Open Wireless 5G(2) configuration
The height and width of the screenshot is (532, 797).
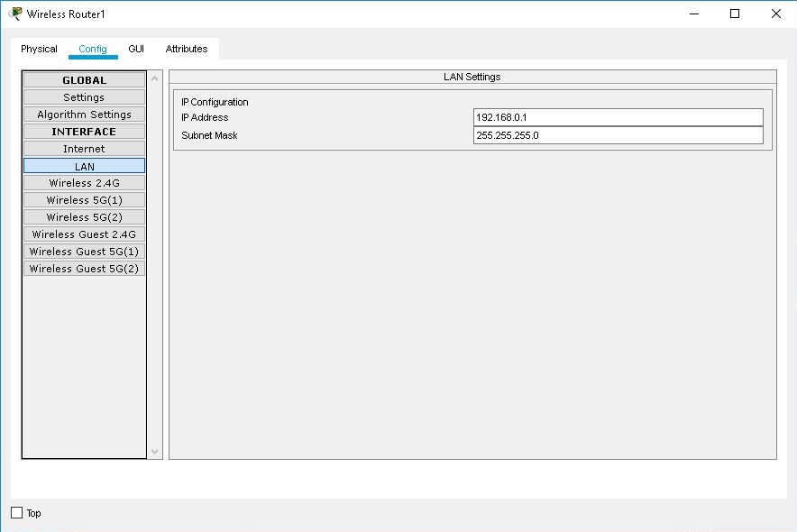[x=85, y=217]
